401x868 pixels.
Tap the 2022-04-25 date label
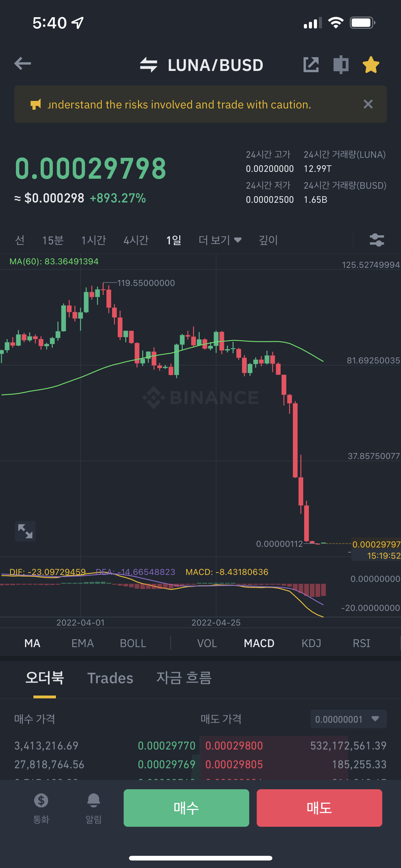(216, 623)
